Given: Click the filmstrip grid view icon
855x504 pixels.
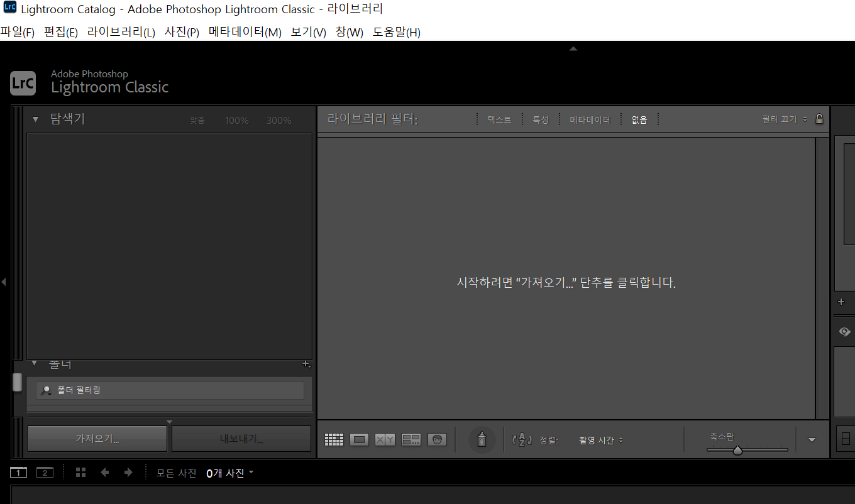Looking at the screenshot, I should coord(80,473).
